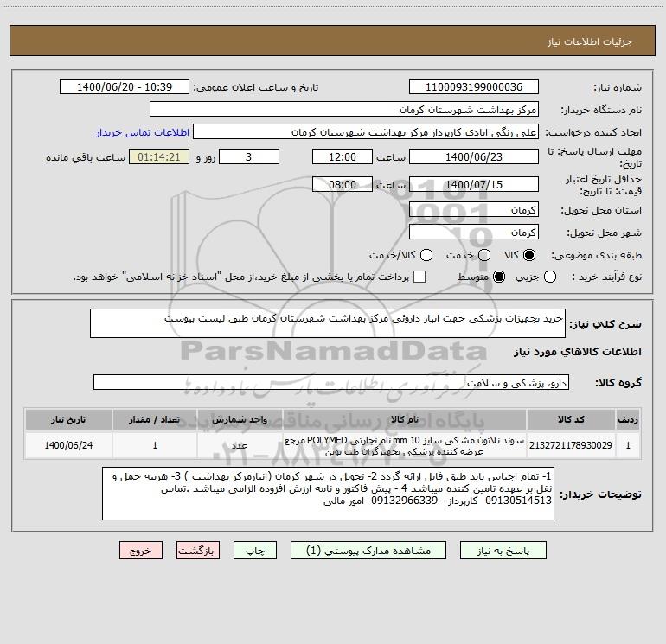Click the کد کالا column header

pos(571,419)
